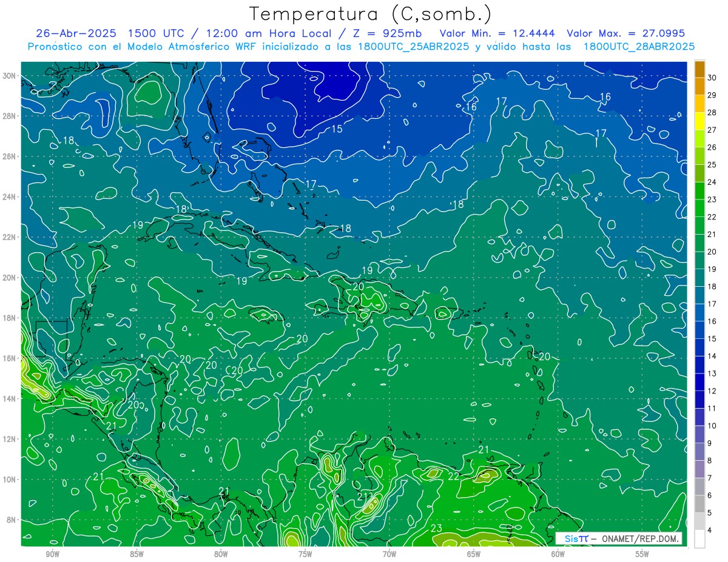Click the 80W longitude label

221,554
